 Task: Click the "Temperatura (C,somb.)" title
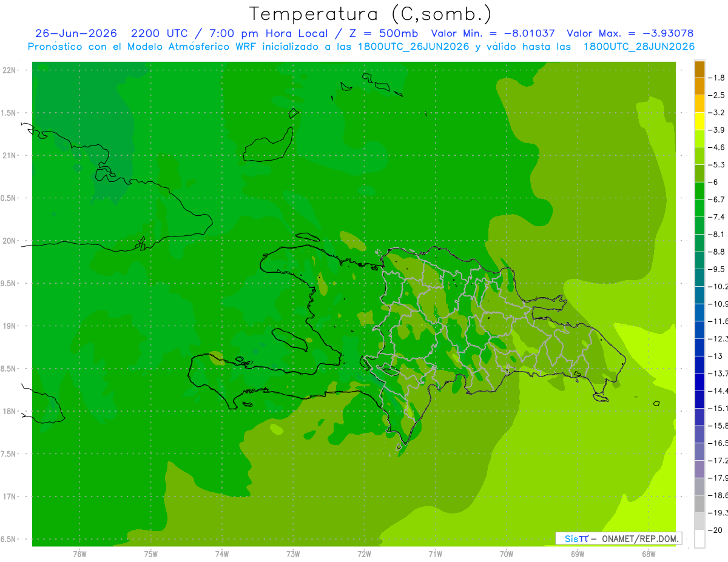click(370, 15)
